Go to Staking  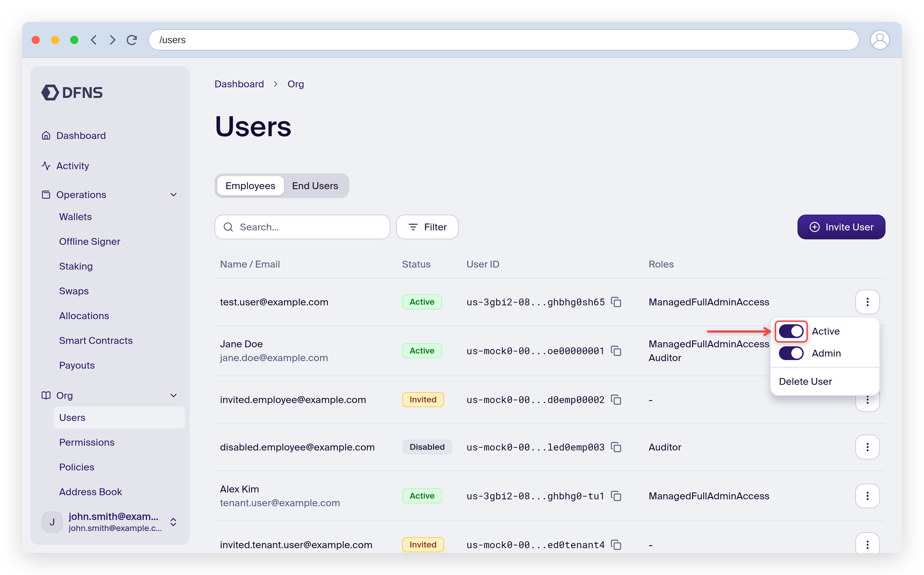(76, 266)
